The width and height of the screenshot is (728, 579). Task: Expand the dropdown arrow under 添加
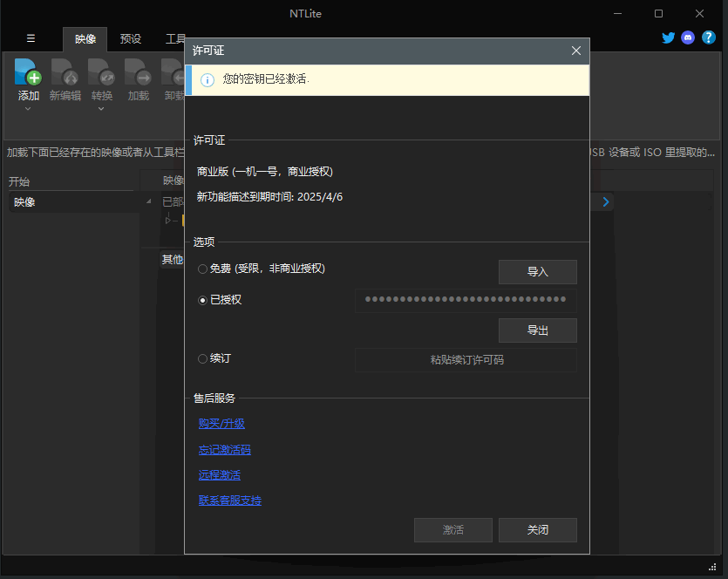point(28,109)
